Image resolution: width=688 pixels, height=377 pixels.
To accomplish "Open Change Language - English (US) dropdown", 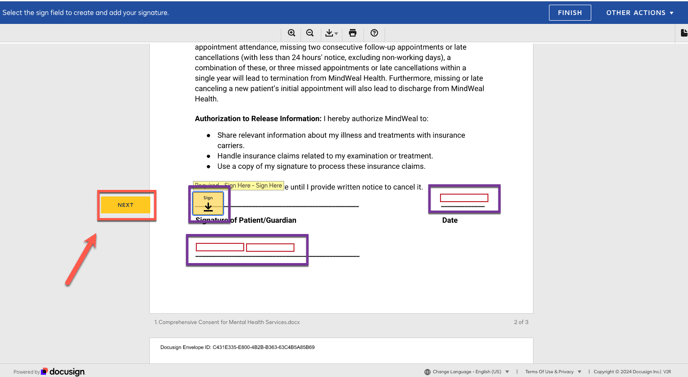I will tap(470, 372).
